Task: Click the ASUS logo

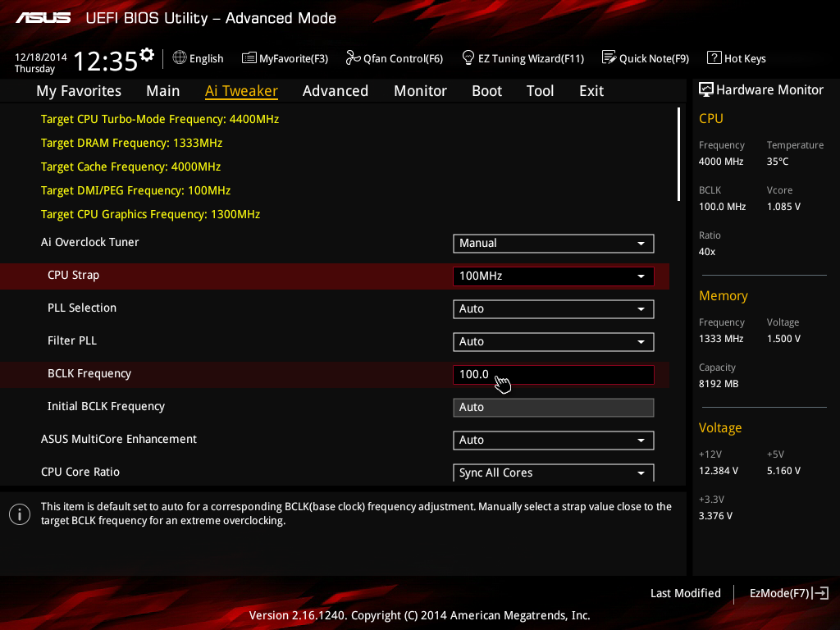Action: (x=43, y=18)
